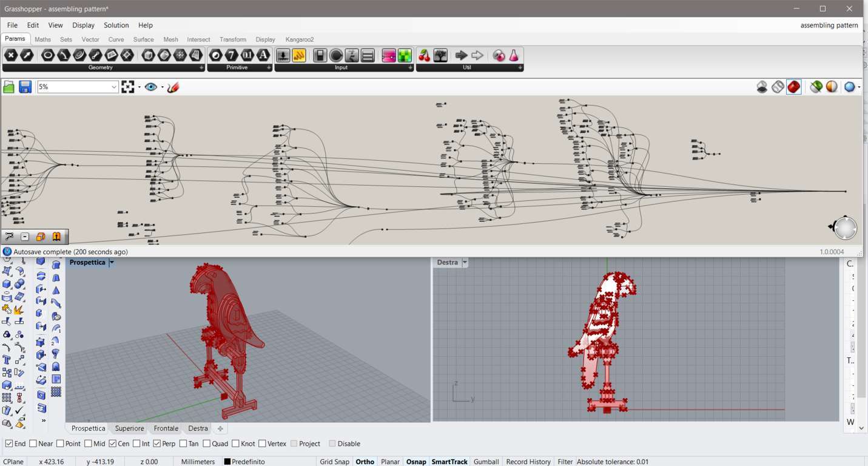Viewport: 868px width, 466px height.
Task: Click the white Data Output arrow icon
Action: point(477,56)
